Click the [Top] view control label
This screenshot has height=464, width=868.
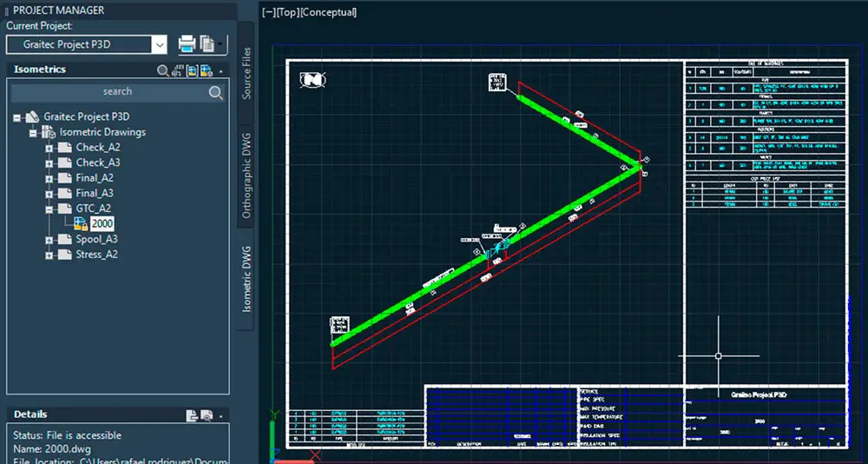click(286, 12)
